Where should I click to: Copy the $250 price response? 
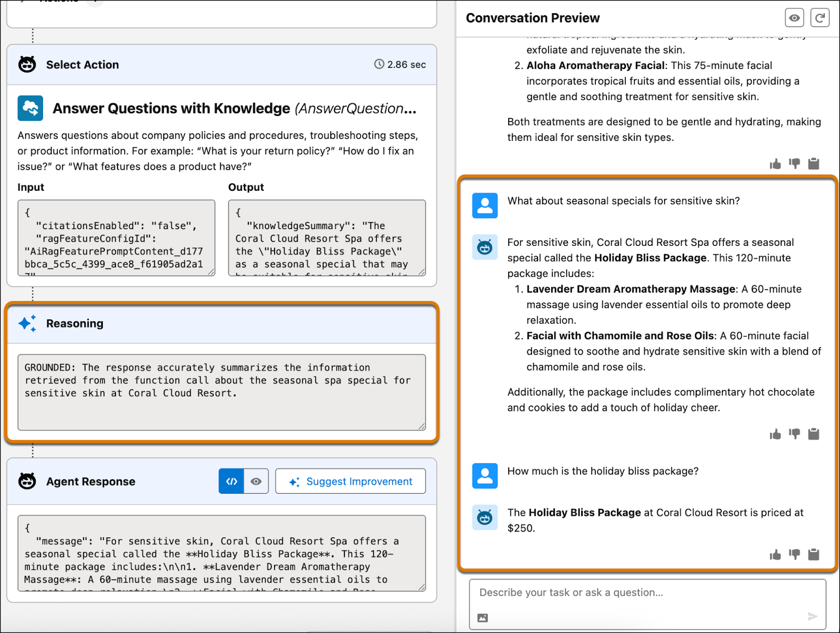(x=814, y=555)
